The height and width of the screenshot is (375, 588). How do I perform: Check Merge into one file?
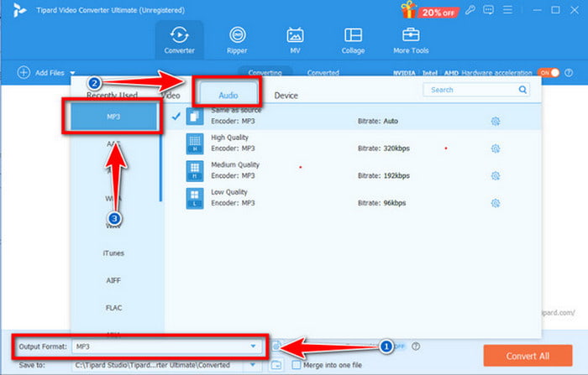point(297,364)
